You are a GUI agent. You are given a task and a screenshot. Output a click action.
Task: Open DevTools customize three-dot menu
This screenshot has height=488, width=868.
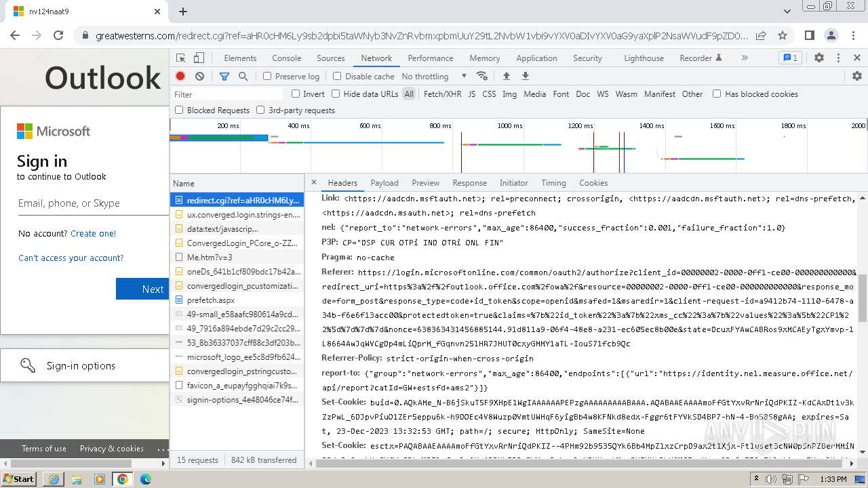[838, 58]
